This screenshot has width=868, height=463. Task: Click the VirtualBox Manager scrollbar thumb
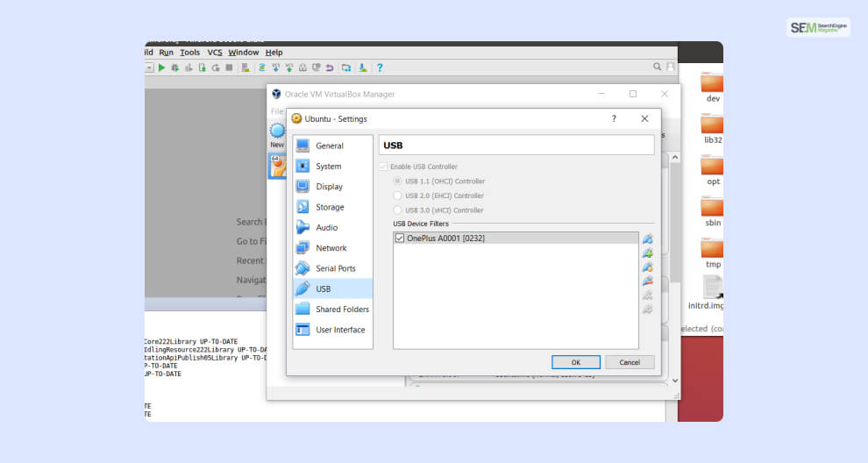tap(675, 223)
